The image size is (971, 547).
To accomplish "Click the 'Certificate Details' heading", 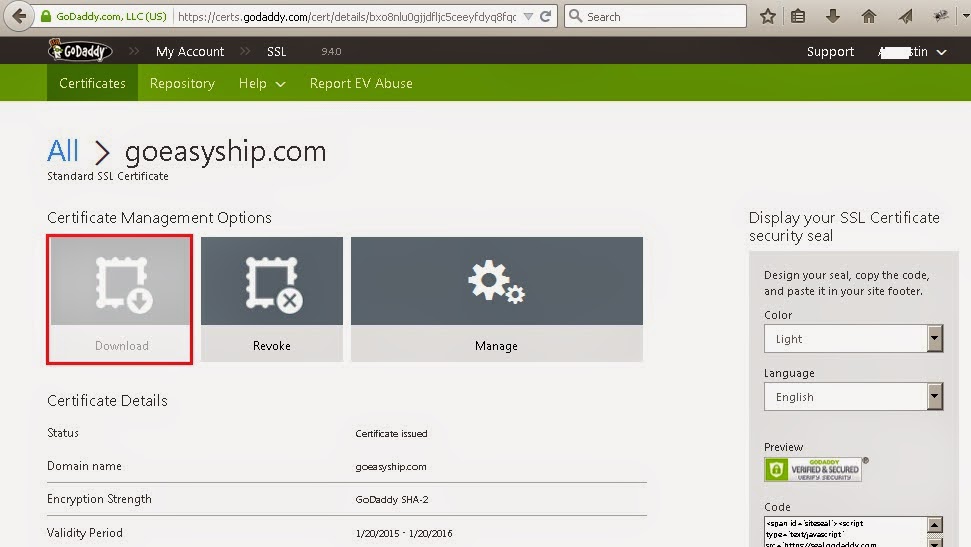I will pyautogui.click(x=107, y=401).
